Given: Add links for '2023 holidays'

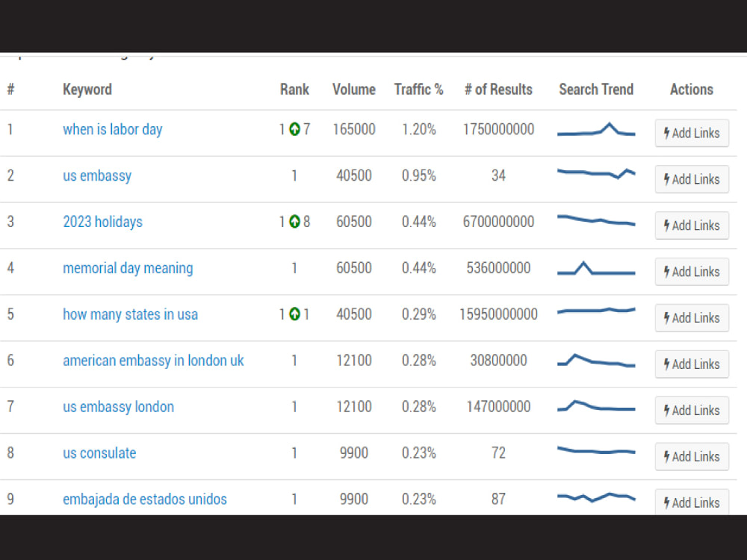Looking at the screenshot, I should point(692,225).
